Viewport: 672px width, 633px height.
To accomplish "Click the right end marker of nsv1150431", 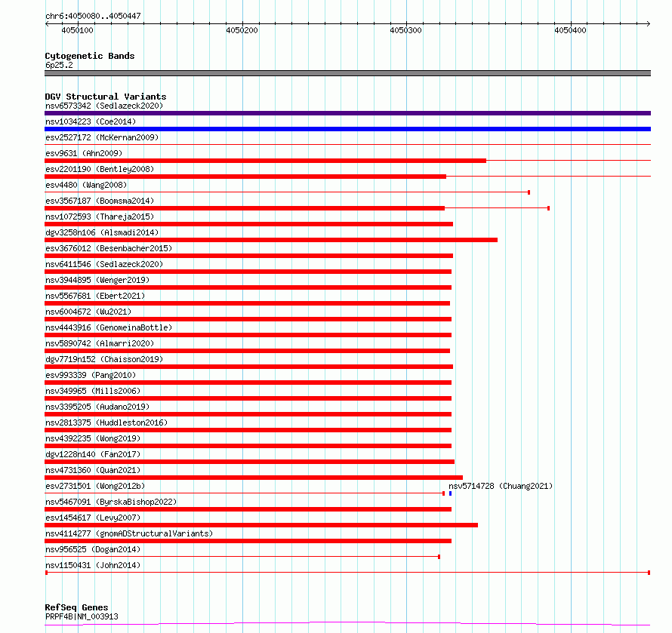I will coord(649,573).
